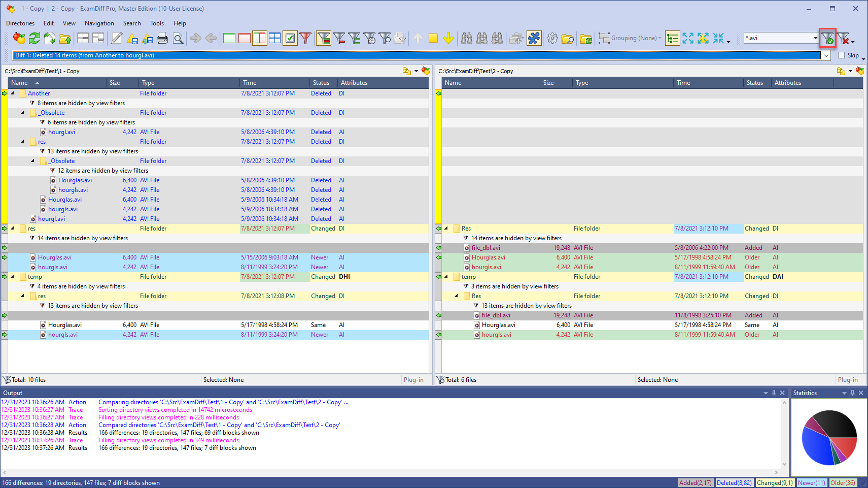
Task: Click the Open folder with arrow icon
Action: [65, 38]
